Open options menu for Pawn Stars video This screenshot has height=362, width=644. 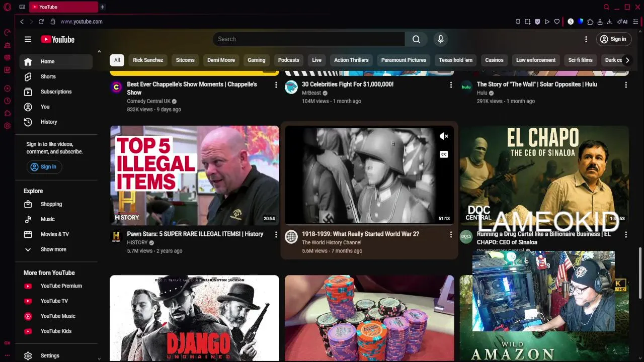(276, 235)
